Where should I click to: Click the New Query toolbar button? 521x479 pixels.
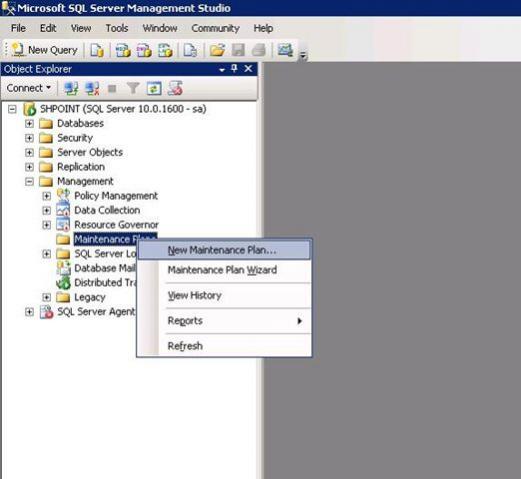coord(45,50)
